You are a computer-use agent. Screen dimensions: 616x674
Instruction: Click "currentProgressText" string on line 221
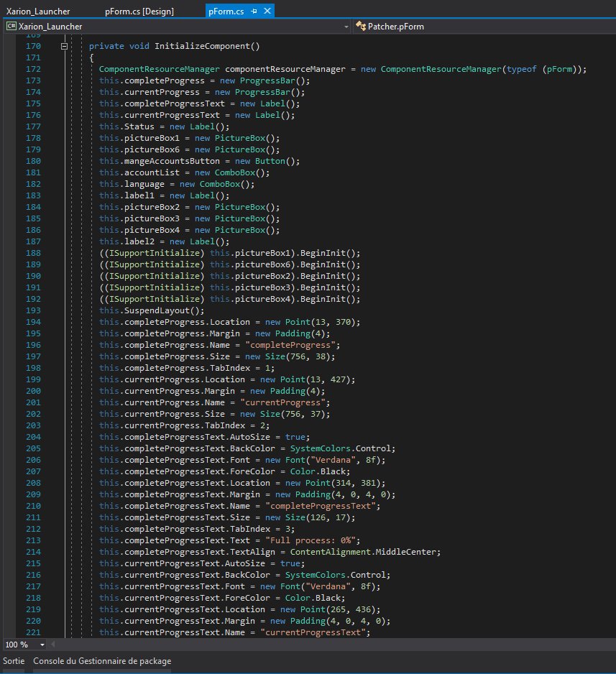pos(313,632)
